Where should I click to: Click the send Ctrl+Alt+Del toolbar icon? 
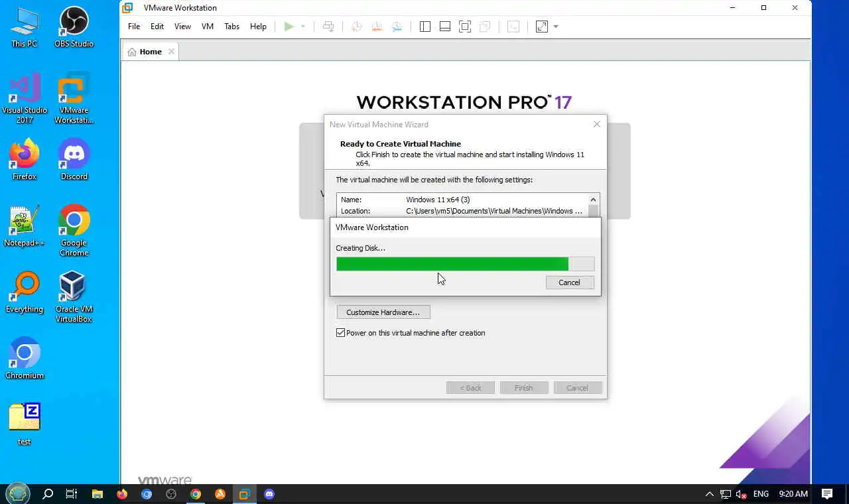tap(328, 27)
